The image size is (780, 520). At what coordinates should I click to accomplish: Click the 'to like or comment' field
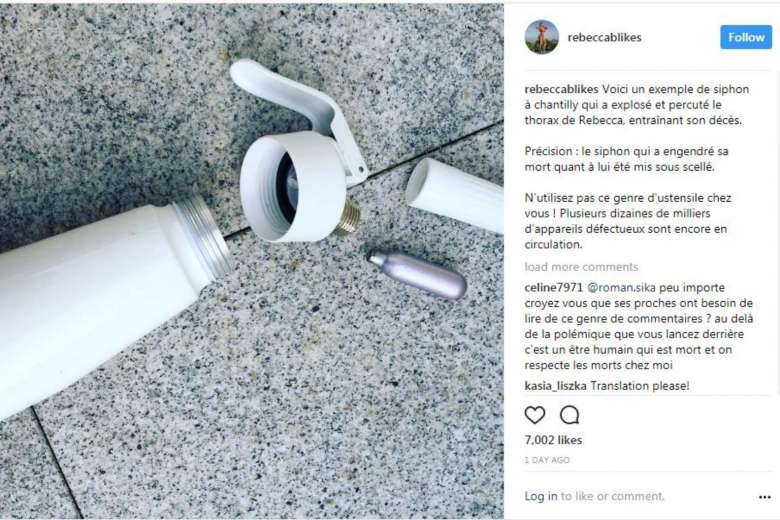coord(612,496)
